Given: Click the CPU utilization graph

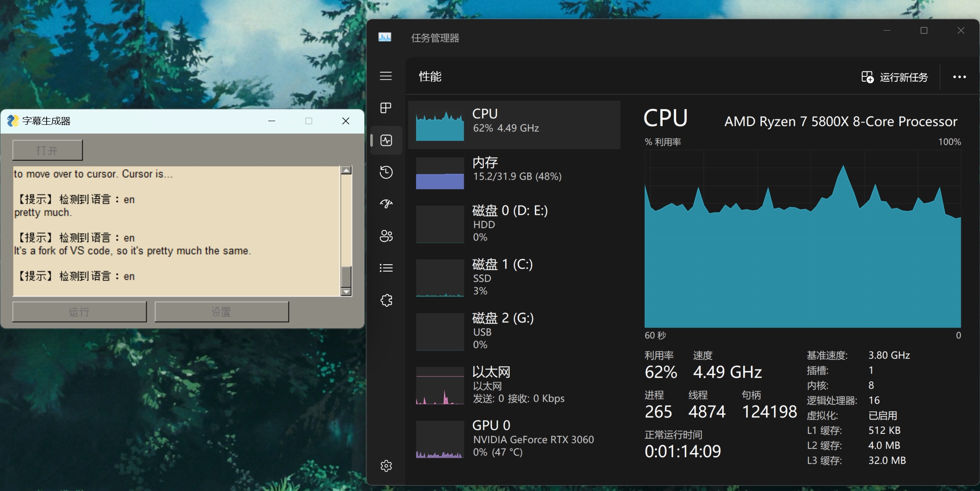Looking at the screenshot, I should point(803,239).
